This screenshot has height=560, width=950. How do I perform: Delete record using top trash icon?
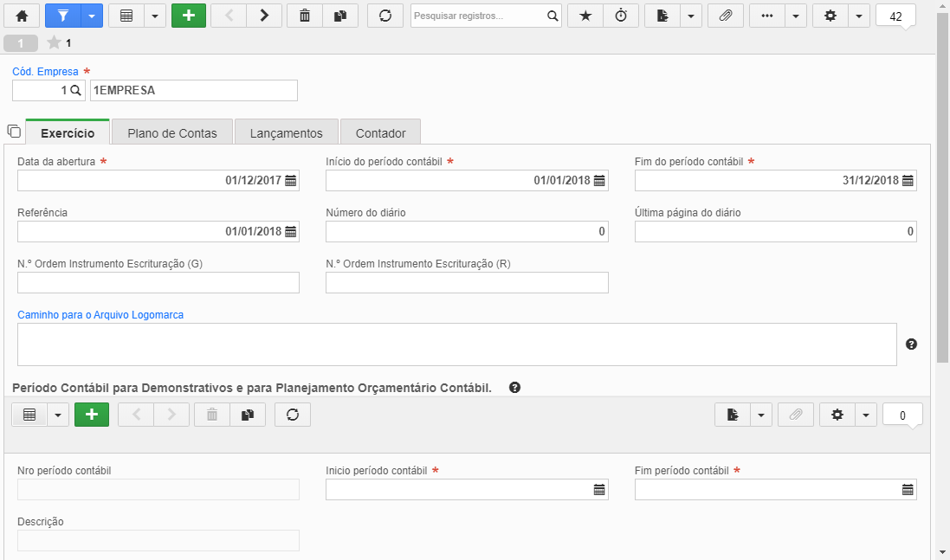point(305,16)
